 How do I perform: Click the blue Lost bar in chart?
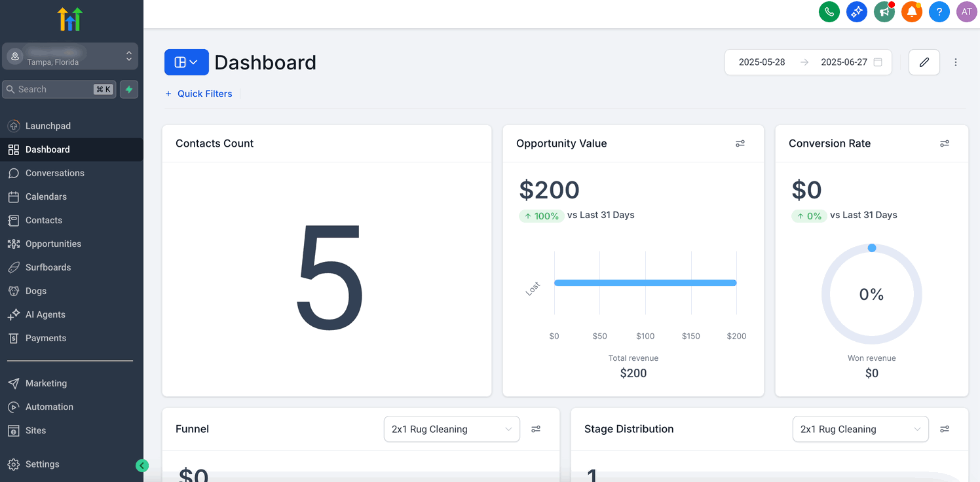(645, 283)
